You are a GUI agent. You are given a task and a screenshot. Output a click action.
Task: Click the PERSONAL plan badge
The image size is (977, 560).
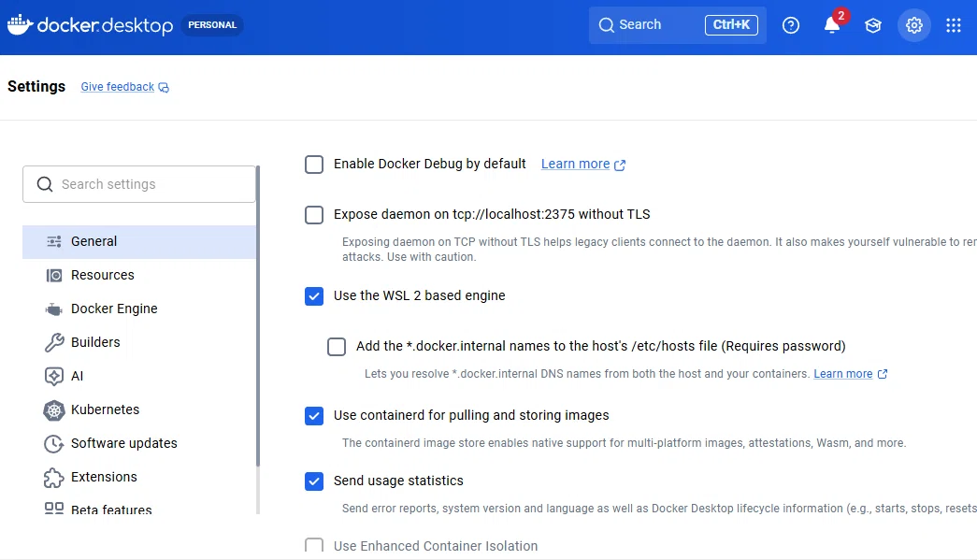[212, 25]
